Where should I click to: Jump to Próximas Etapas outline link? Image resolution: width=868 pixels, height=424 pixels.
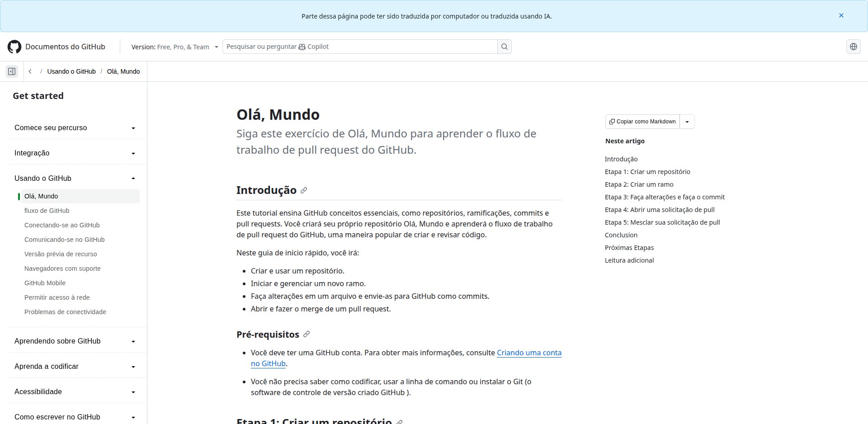[629, 248]
